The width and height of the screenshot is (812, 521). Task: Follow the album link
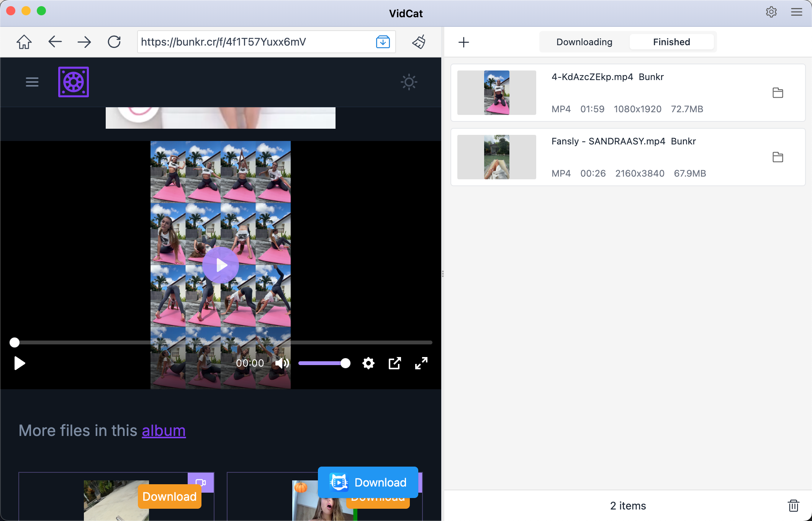(164, 431)
